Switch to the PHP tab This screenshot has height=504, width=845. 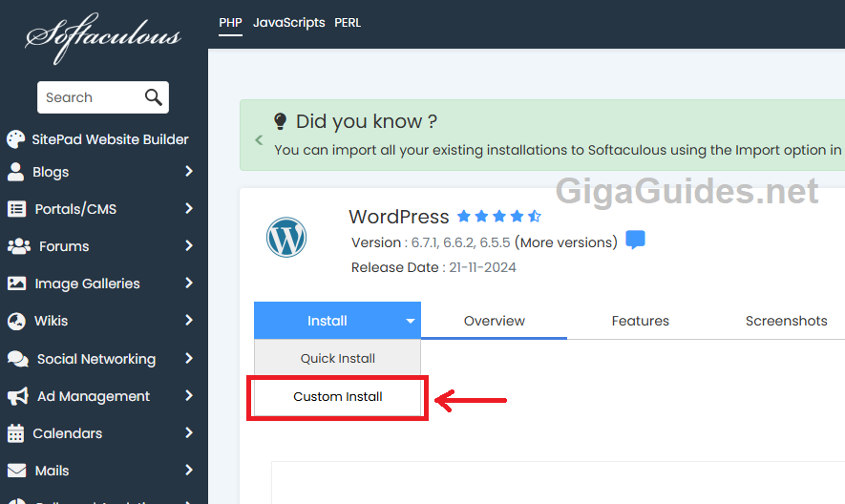[230, 23]
